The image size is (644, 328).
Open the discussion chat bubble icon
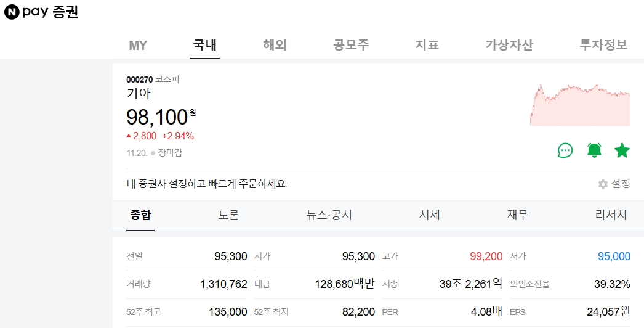pyautogui.click(x=565, y=150)
